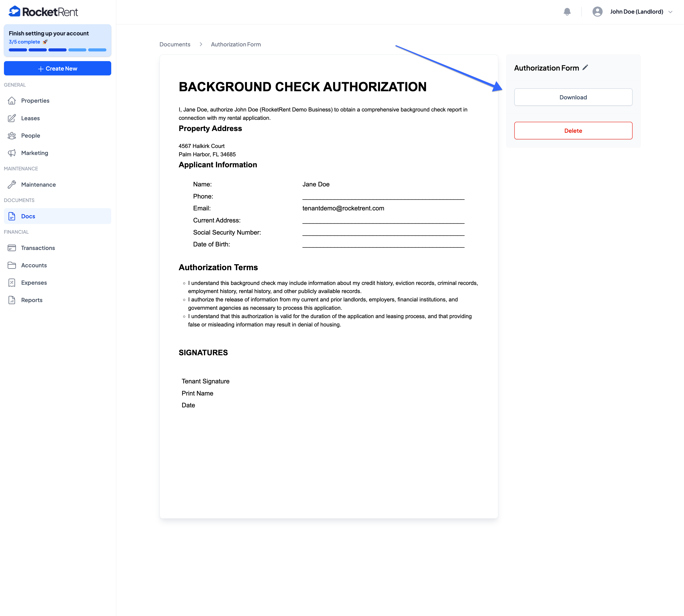
Task: Click the Properties house icon
Action: pyautogui.click(x=12, y=100)
